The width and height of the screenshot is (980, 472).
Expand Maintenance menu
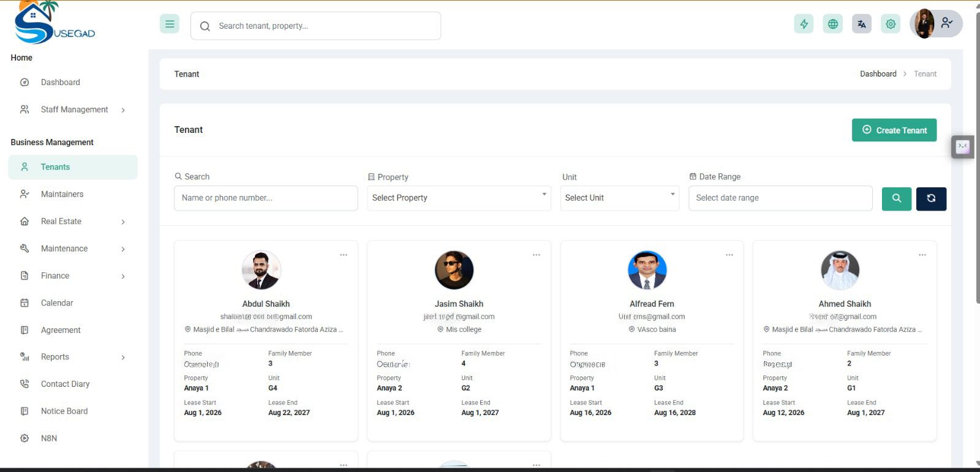click(x=73, y=249)
